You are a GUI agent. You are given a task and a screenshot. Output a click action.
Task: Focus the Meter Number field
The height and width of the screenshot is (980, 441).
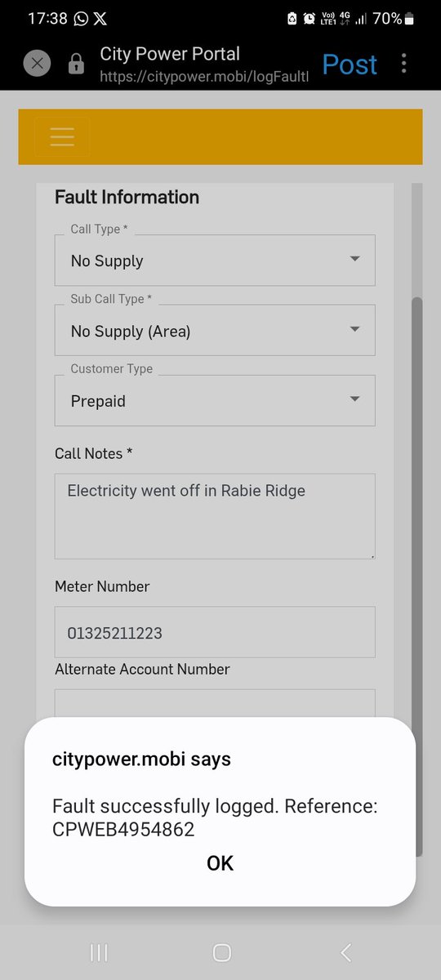[x=215, y=632]
